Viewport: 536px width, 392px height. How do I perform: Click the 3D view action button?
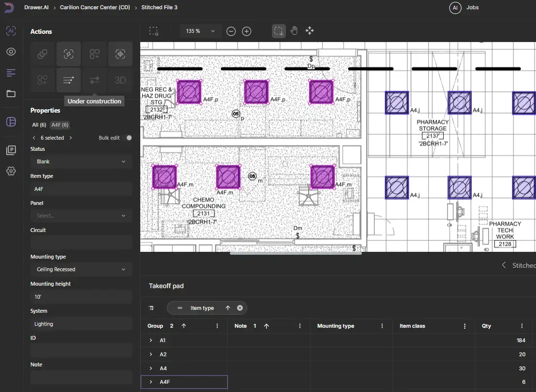(120, 80)
